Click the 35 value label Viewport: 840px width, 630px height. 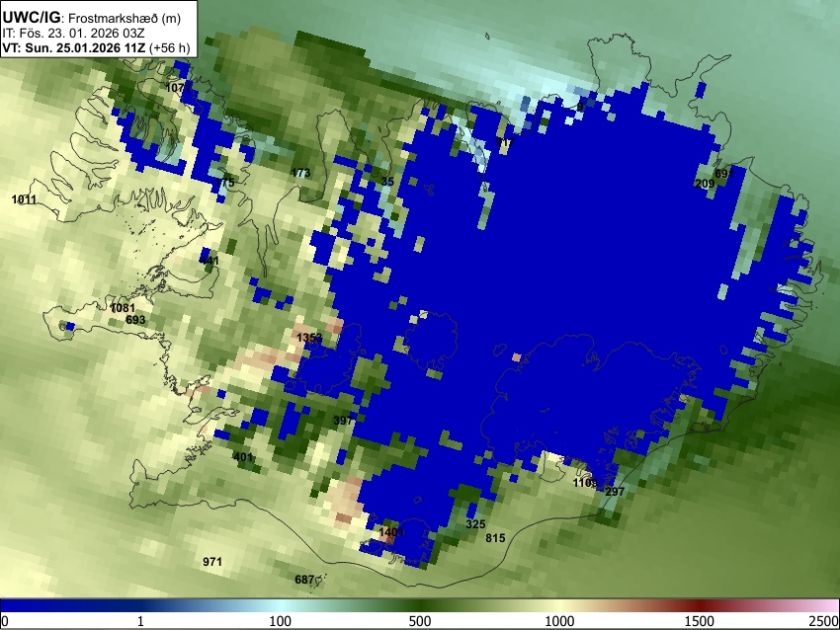pos(387,182)
